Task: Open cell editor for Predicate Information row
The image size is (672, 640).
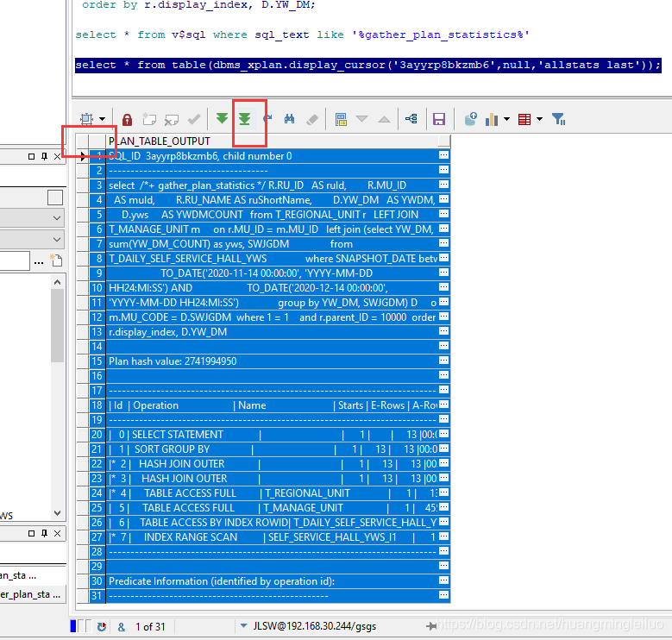Action: pyautogui.click(x=443, y=580)
